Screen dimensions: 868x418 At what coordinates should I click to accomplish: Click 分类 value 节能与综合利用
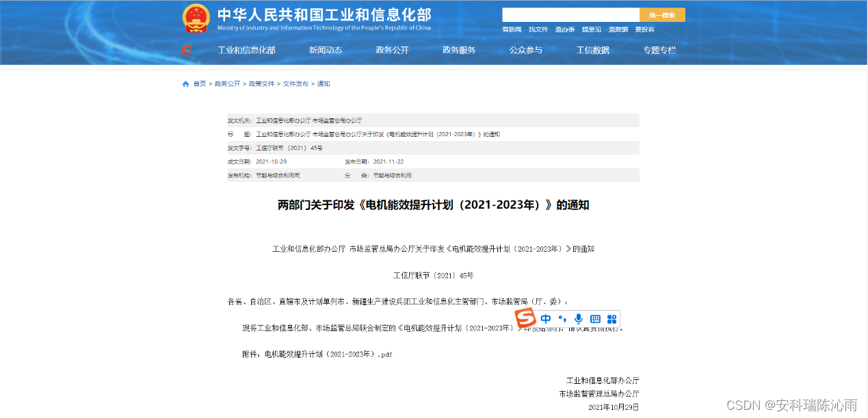[x=393, y=175]
